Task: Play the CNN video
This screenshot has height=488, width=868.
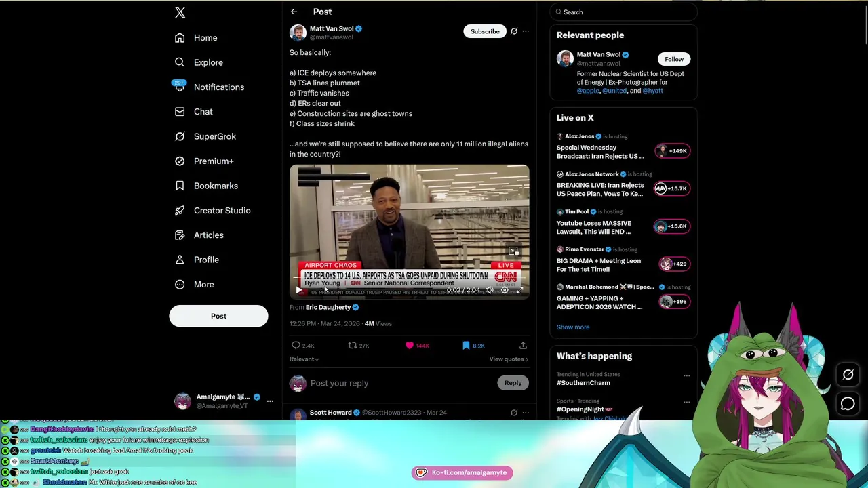Action: point(299,290)
